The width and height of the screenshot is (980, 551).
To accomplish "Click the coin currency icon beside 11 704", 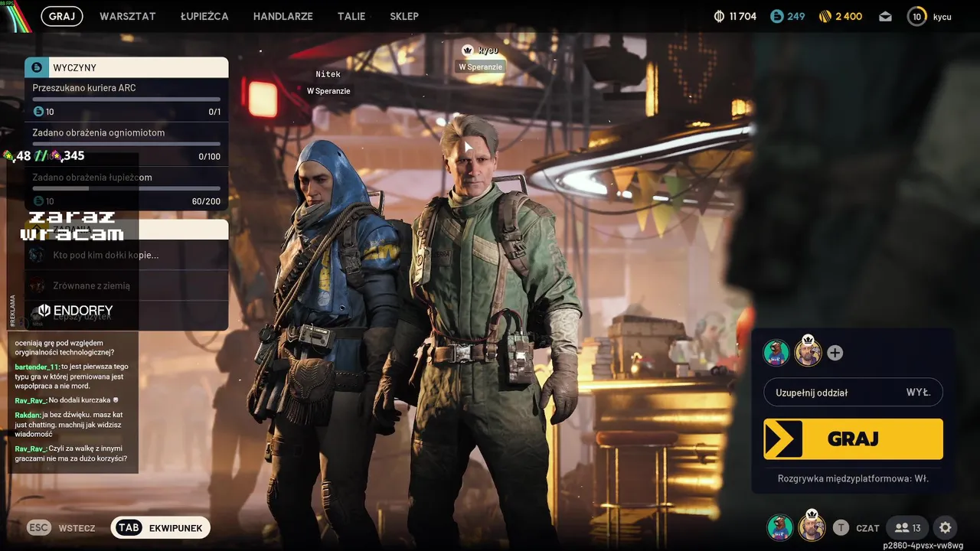I will click(719, 16).
